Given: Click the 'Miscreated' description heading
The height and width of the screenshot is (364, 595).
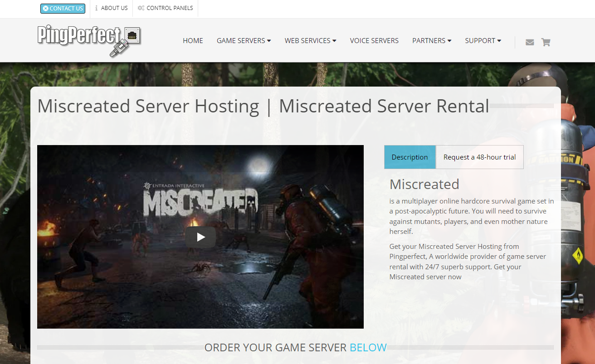Looking at the screenshot, I should coord(424,184).
